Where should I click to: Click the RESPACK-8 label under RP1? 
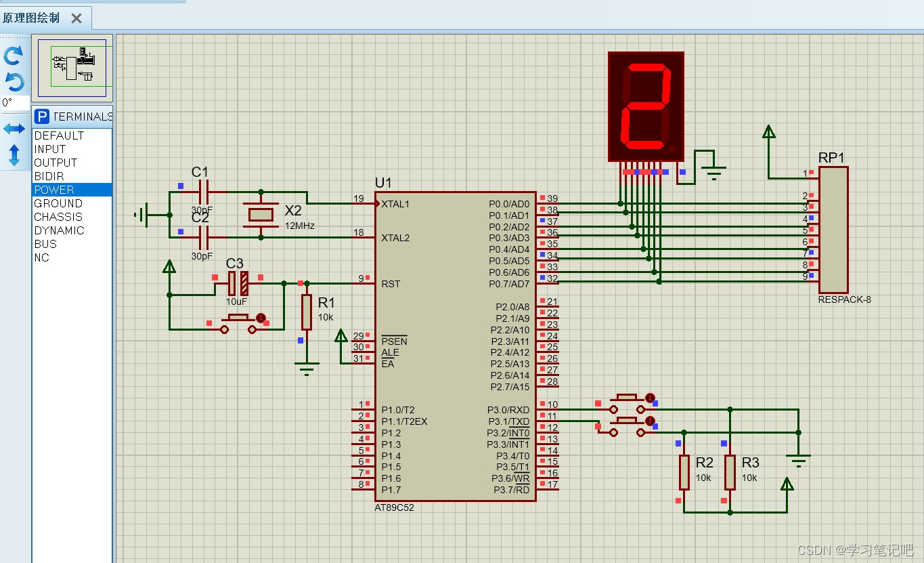pos(844,299)
